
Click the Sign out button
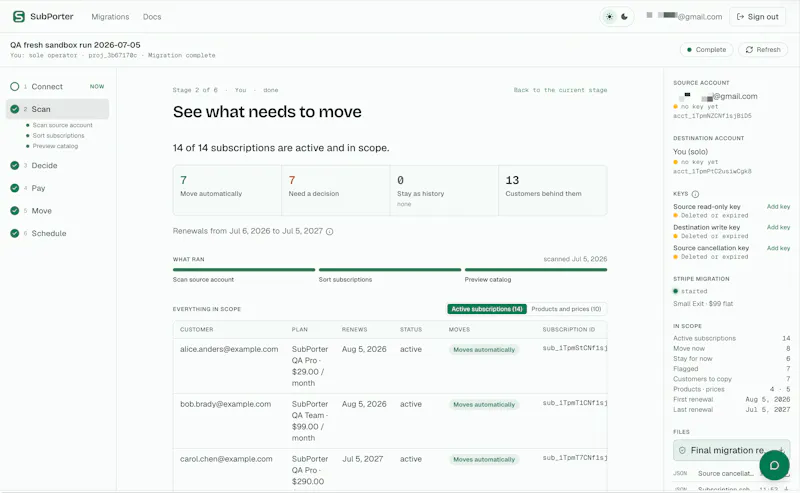tap(758, 17)
